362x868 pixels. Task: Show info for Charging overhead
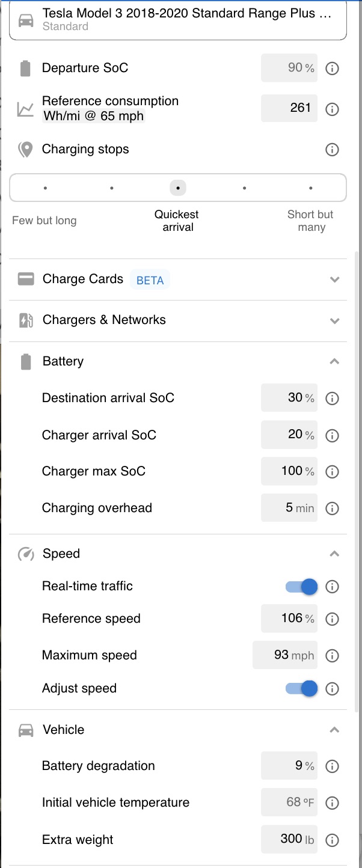332,509
